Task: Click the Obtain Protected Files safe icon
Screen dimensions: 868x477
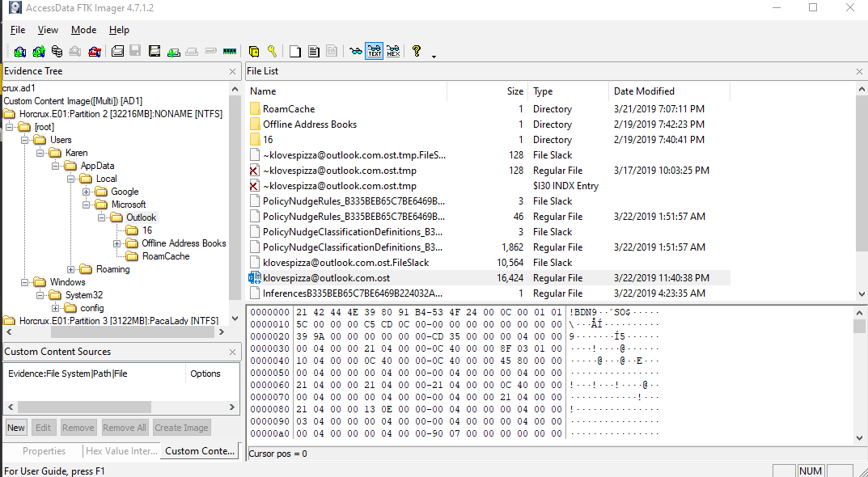Action: [254, 51]
